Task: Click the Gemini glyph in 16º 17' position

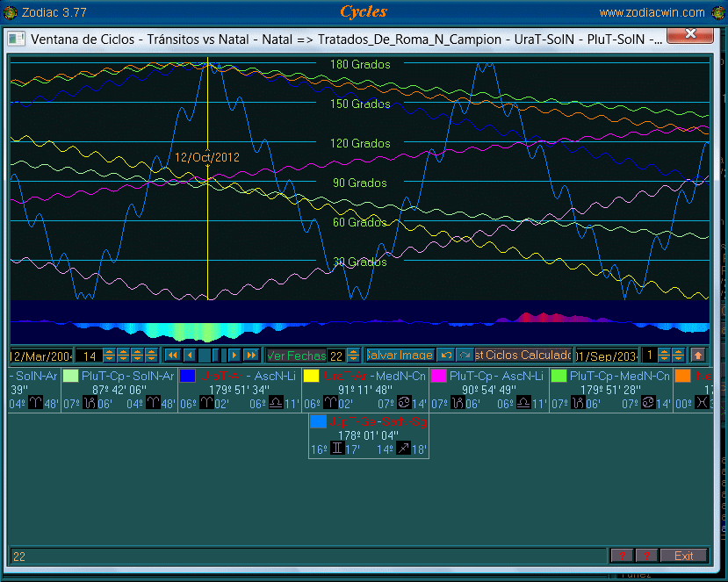Action: (x=337, y=449)
